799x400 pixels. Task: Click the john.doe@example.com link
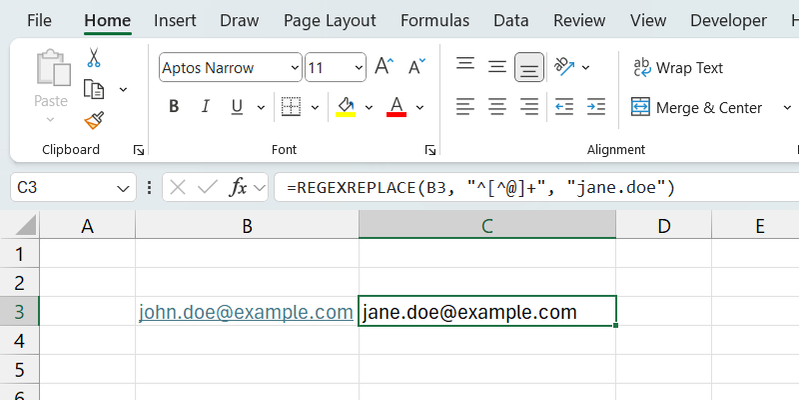[246, 312]
